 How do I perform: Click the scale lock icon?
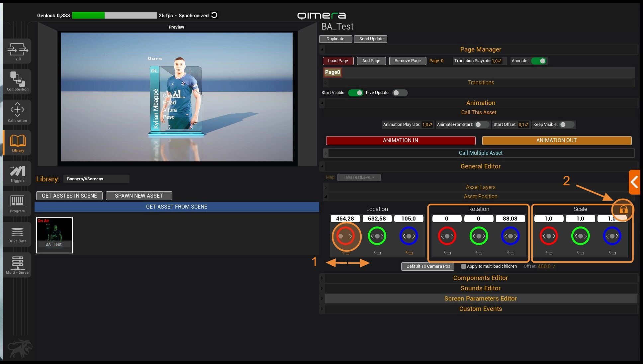click(x=623, y=210)
